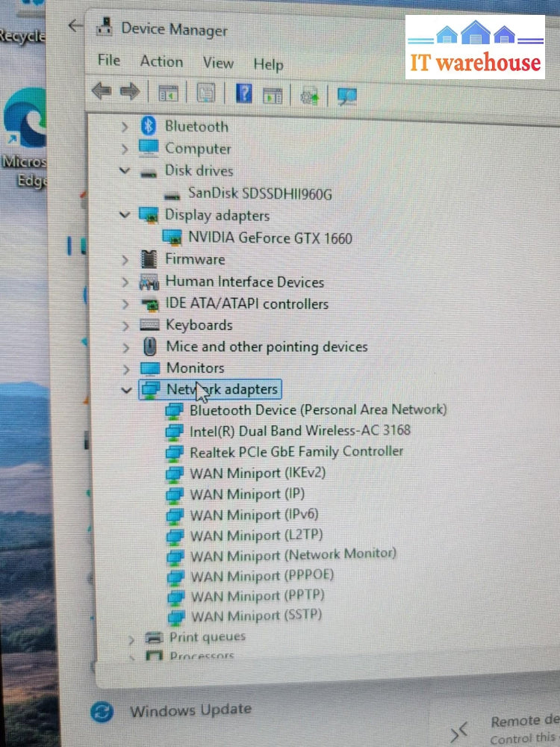Select WAN Miniport (L2TP)

256,536
